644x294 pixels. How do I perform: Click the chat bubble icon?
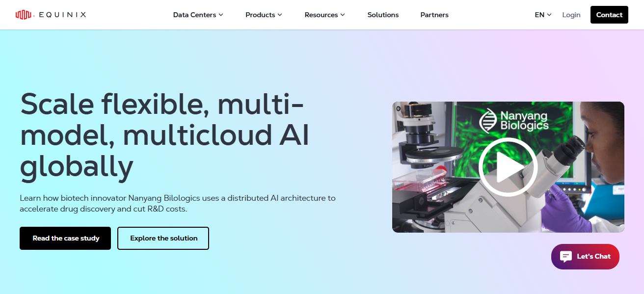tap(566, 256)
